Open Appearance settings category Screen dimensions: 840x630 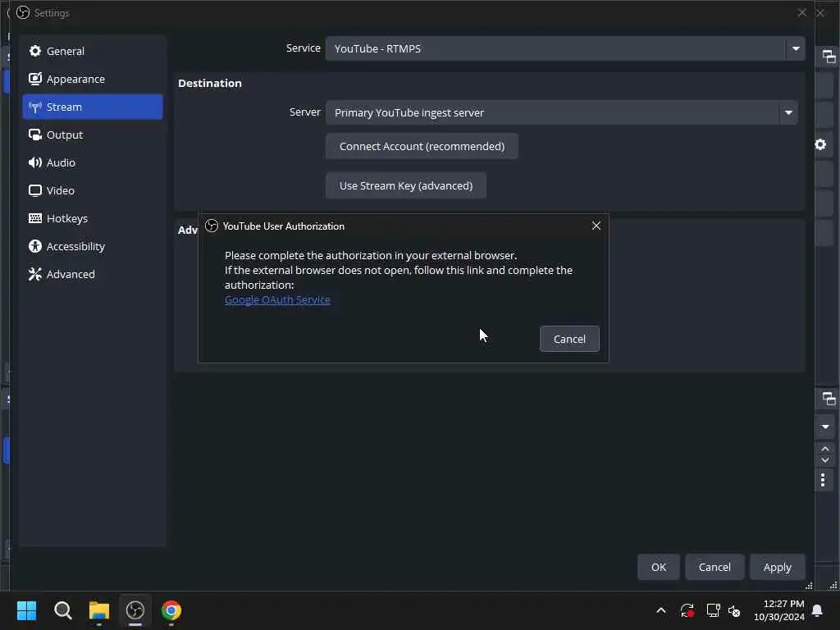[92, 79]
